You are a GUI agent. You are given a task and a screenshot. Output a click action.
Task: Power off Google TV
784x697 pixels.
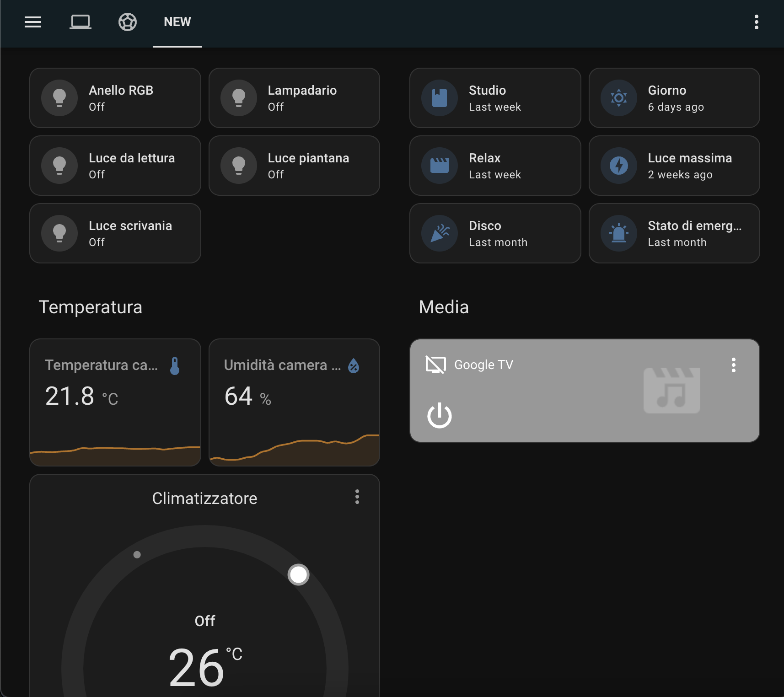pos(439,415)
